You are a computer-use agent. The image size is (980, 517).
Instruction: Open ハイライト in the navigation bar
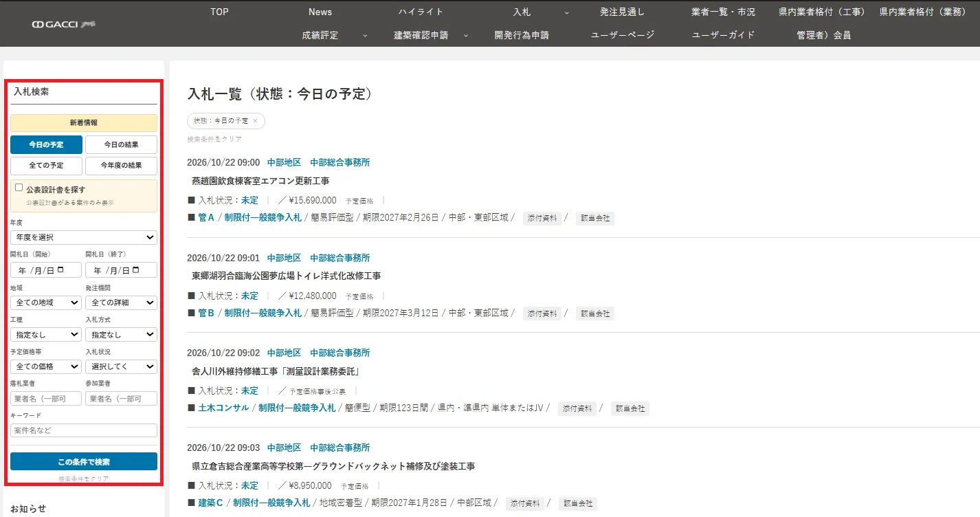click(421, 12)
